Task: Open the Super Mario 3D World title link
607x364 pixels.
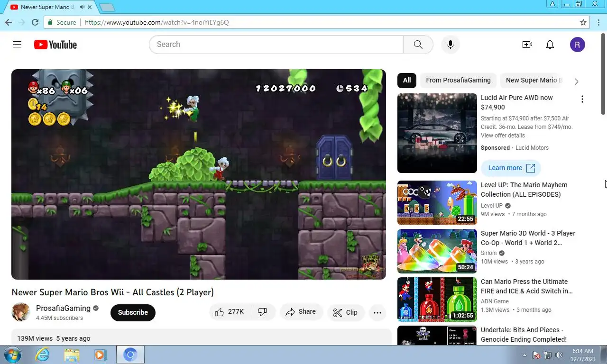Action: pyautogui.click(x=528, y=238)
